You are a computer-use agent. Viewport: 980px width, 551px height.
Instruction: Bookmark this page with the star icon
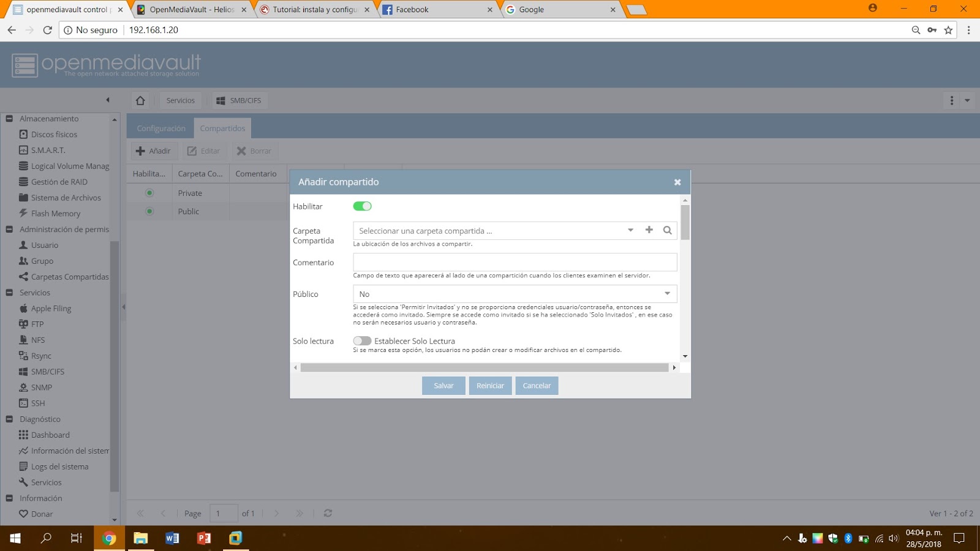(948, 30)
